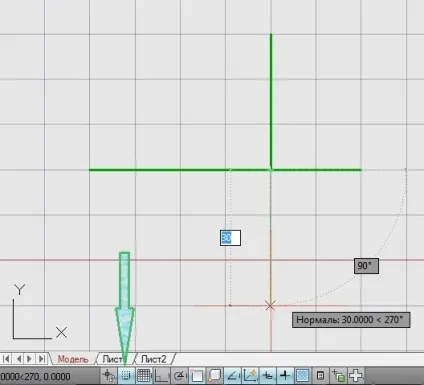The height and width of the screenshot is (385, 424).
Task: Toggle Dynamic UCS status bar button
Action: [250, 376]
